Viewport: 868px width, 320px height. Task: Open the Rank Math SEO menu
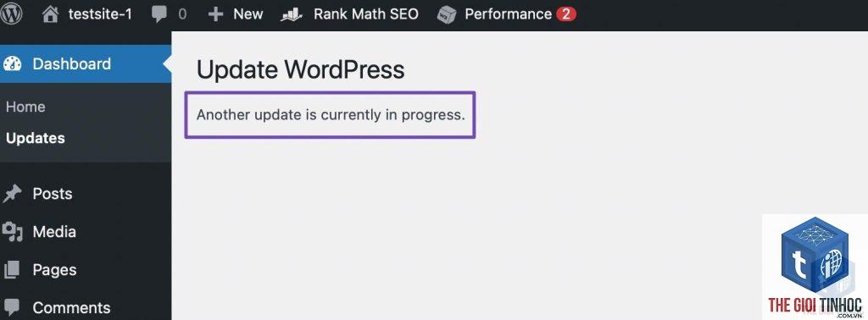[x=349, y=14]
